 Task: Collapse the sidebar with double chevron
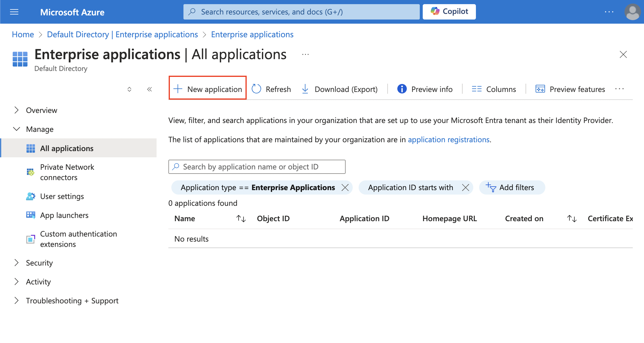click(149, 89)
